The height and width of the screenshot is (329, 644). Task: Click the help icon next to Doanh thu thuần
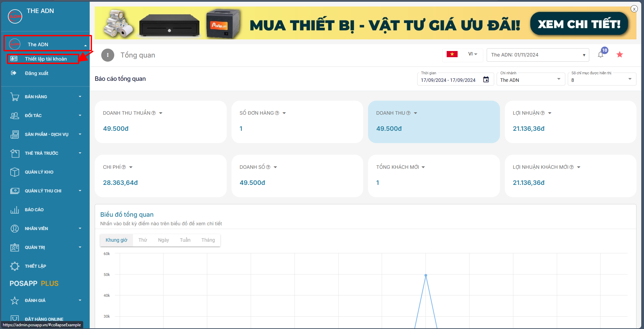coord(154,113)
